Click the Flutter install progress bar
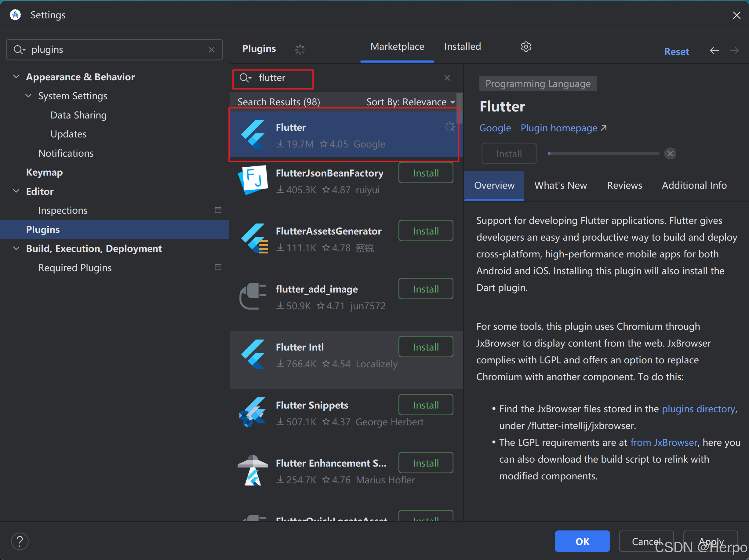This screenshot has width=749, height=560. click(603, 154)
